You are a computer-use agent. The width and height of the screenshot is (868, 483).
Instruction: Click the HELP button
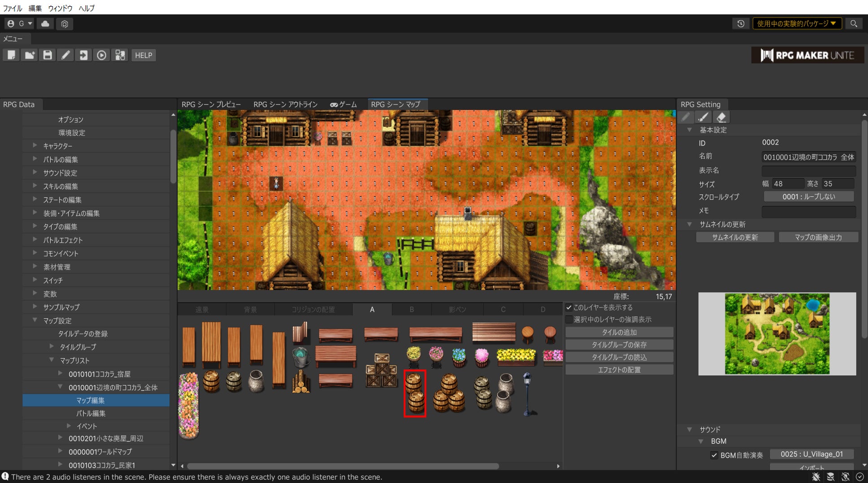pos(143,55)
